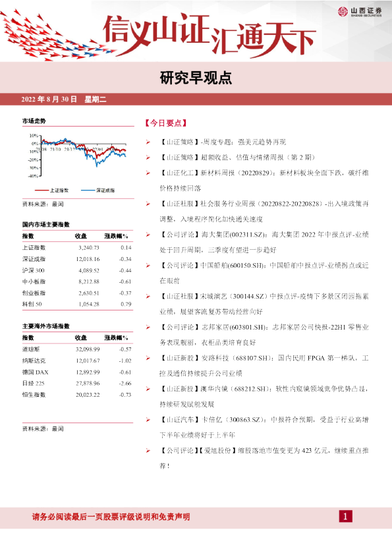Click the 今日要点 section heading
The height and width of the screenshot is (555, 392).
pos(165,123)
